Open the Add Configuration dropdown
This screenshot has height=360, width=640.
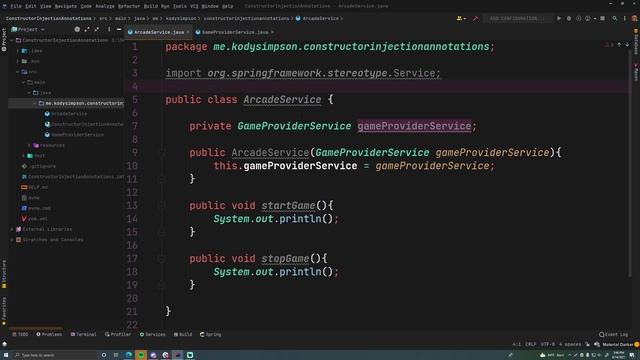517,18
